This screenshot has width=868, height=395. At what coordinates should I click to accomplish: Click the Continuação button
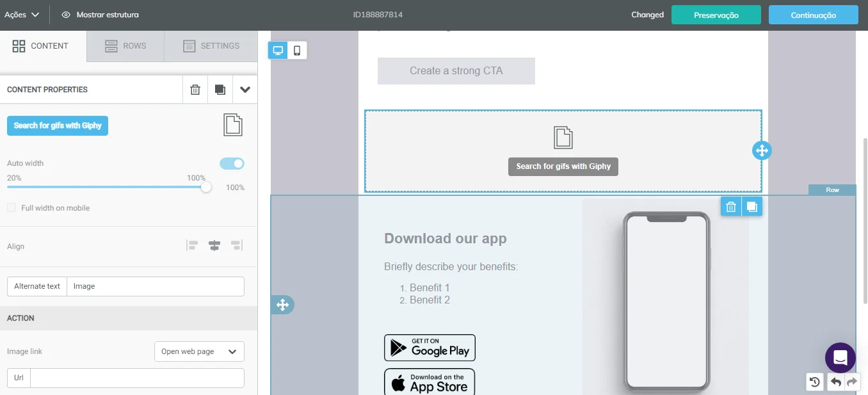tap(813, 15)
